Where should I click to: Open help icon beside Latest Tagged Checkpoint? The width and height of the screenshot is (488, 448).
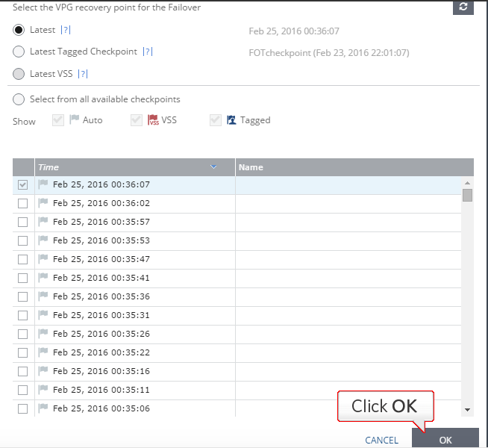click(x=147, y=52)
